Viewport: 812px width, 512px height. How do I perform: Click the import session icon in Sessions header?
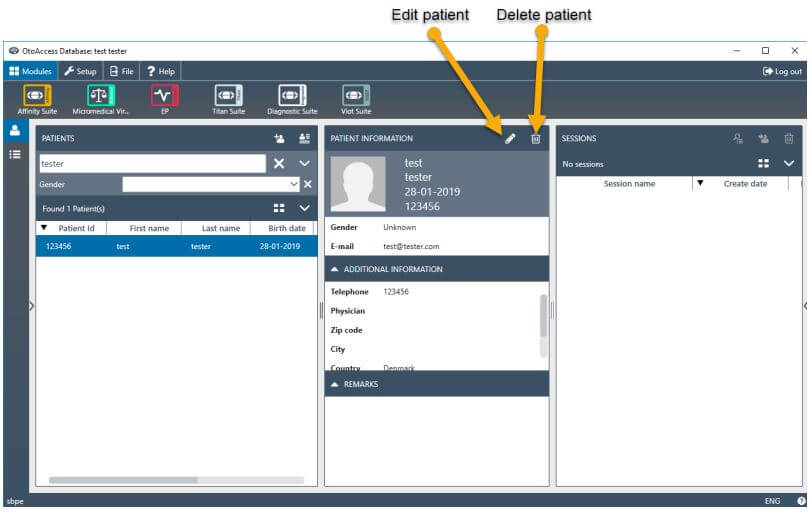point(763,138)
